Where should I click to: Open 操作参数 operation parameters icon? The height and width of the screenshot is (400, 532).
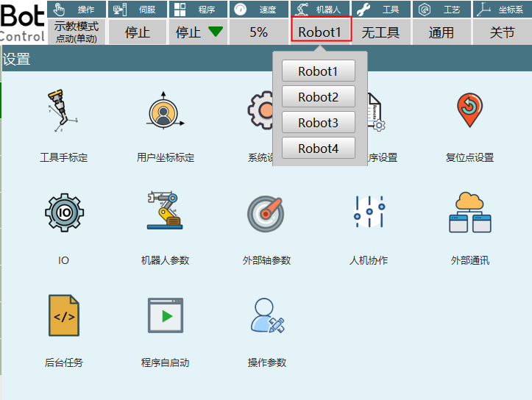click(266, 316)
